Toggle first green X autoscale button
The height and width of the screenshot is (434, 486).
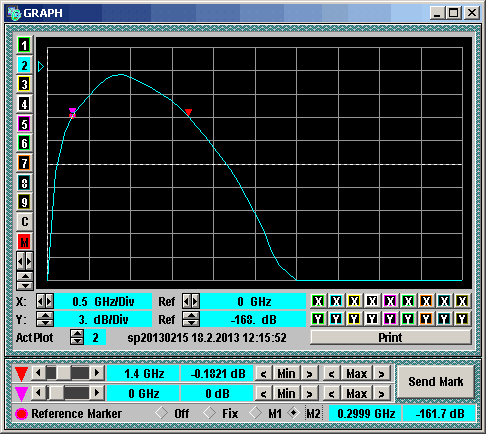tap(318, 301)
